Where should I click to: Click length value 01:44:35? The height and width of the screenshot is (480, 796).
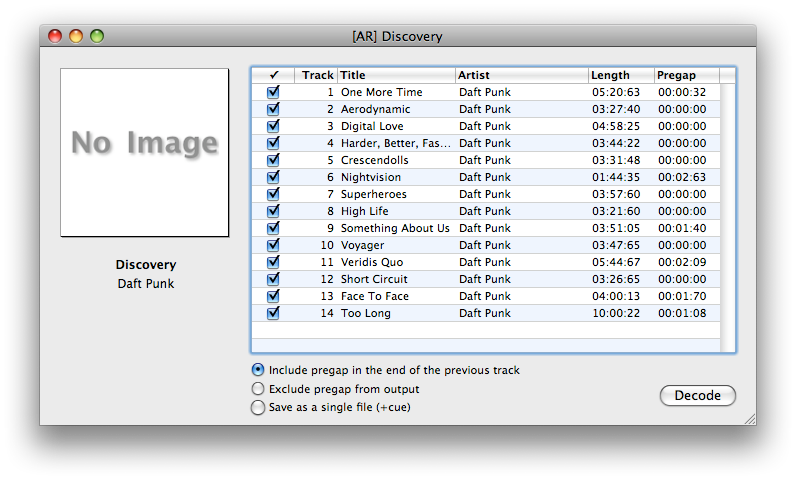616,177
